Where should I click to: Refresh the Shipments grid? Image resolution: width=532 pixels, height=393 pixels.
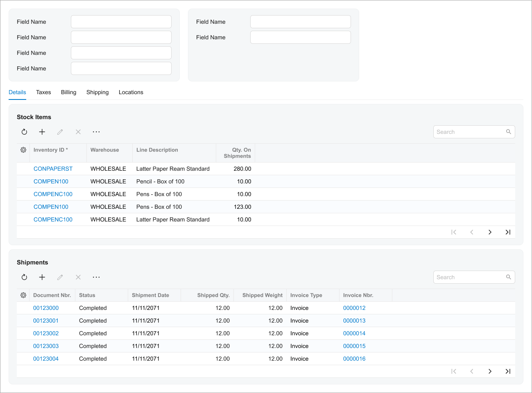[24, 277]
